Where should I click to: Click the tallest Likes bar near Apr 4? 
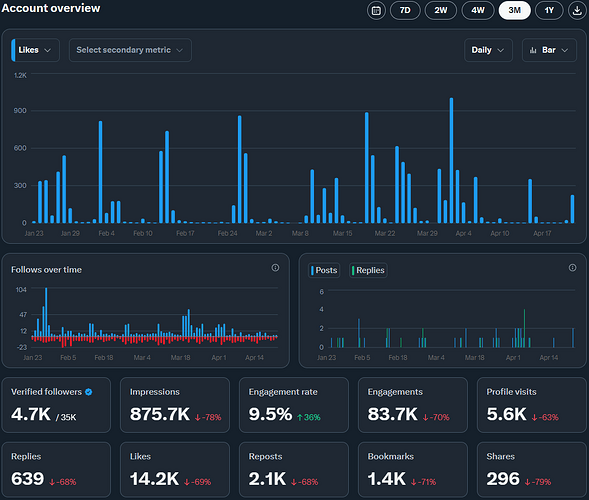coord(451,160)
